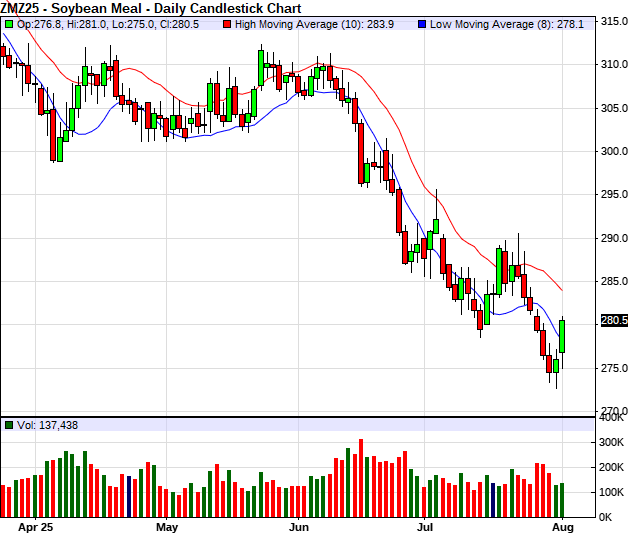640x536 pixels.
Task: Select the May date axis label
Action: (x=166, y=526)
